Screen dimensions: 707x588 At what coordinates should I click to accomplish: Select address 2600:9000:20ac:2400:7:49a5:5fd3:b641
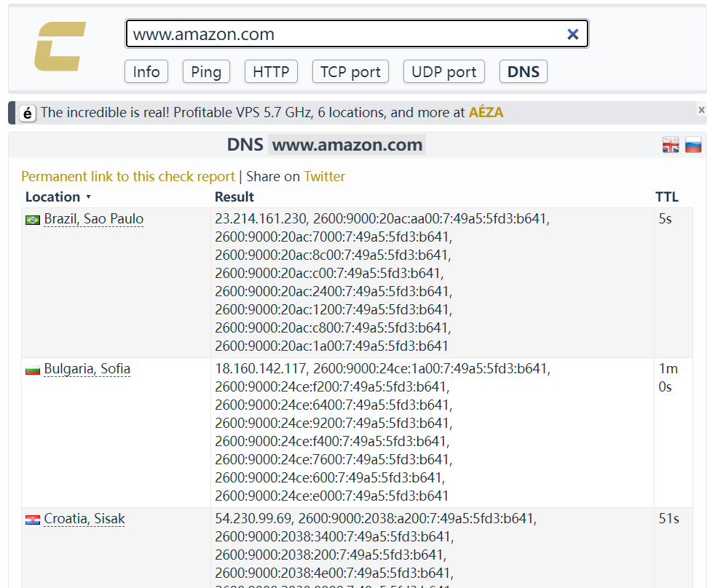click(x=332, y=292)
